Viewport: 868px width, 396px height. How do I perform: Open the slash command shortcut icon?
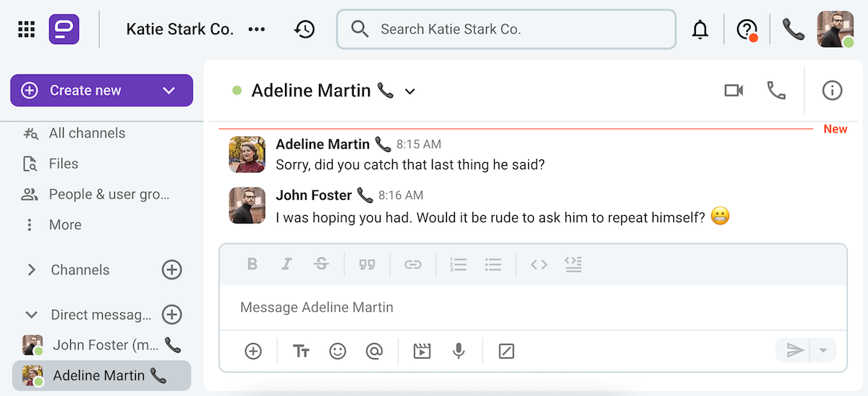[x=506, y=351]
